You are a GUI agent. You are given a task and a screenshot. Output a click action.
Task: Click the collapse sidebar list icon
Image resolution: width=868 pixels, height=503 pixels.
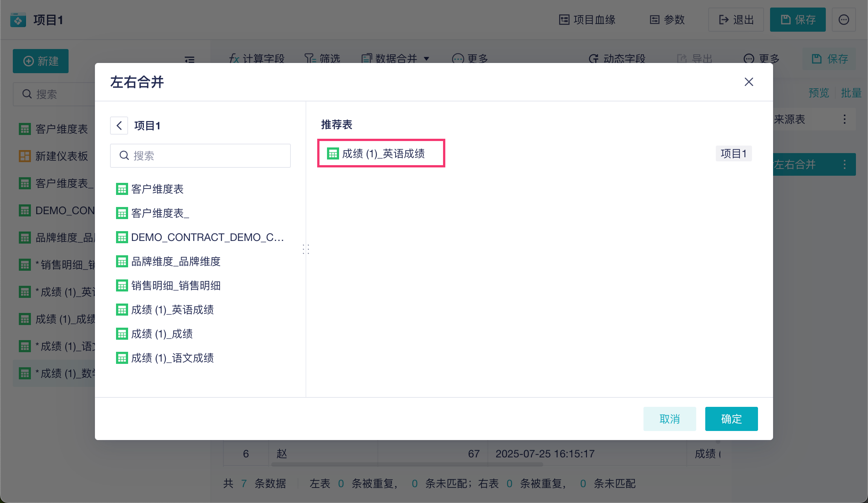click(x=189, y=60)
